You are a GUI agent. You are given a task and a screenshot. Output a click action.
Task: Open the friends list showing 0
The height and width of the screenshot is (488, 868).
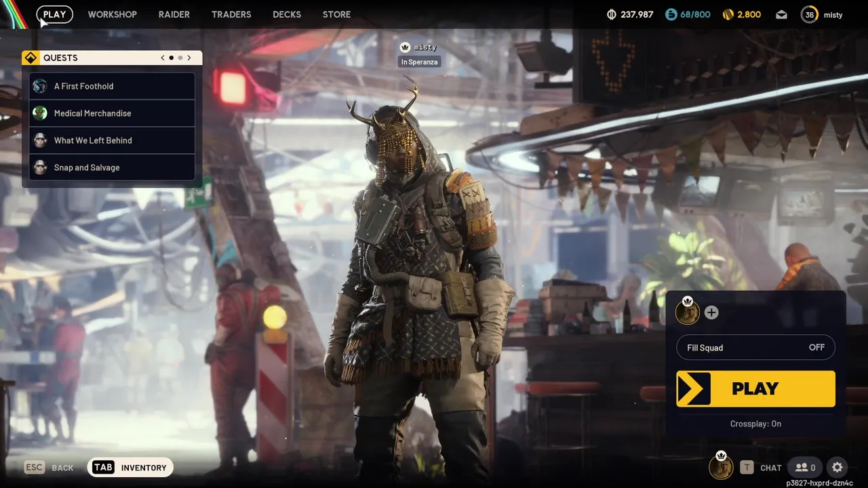pos(806,467)
